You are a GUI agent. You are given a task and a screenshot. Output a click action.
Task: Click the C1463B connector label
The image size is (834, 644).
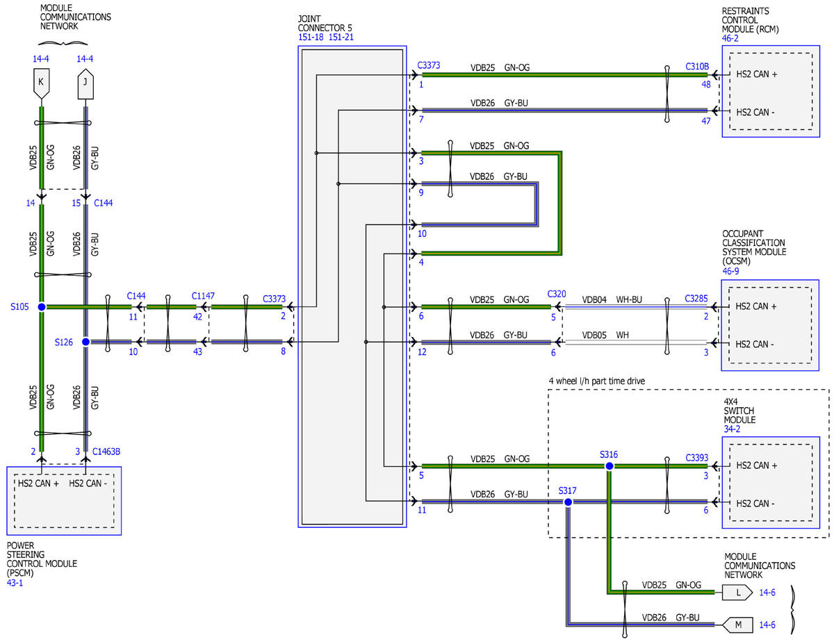[107, 451]
